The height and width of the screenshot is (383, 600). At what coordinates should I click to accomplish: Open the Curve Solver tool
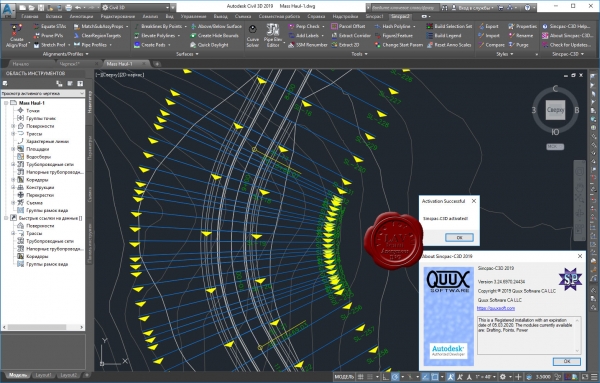point(253,36)
